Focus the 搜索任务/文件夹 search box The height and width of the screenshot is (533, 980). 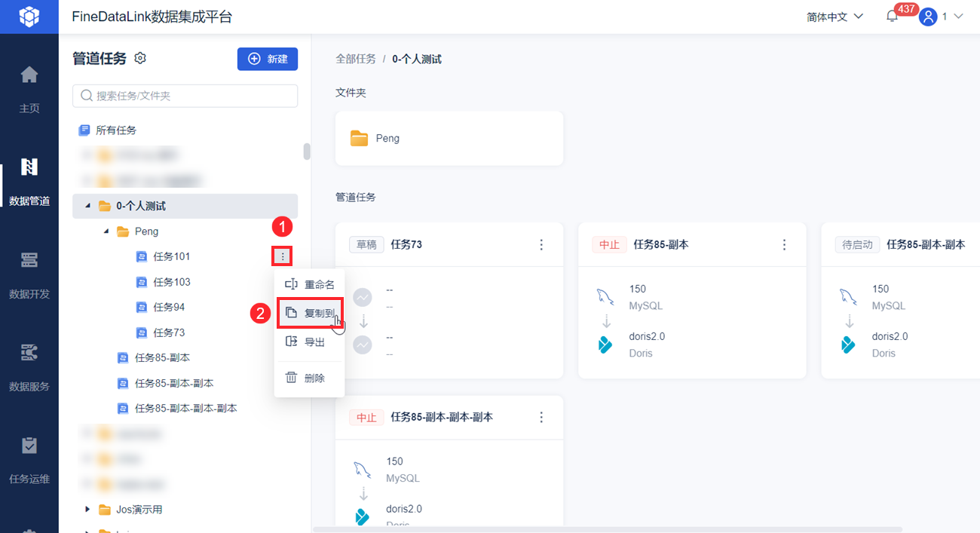point(185,96)
